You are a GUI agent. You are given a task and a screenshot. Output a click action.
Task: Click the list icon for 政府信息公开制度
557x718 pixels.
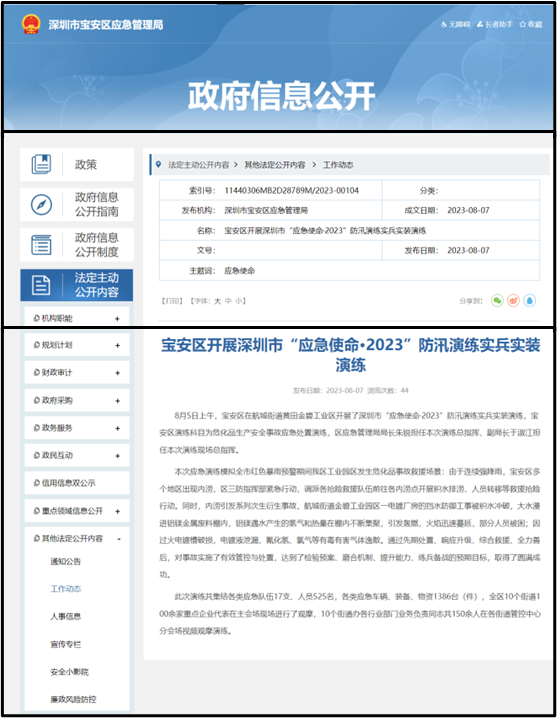[41, 245]
